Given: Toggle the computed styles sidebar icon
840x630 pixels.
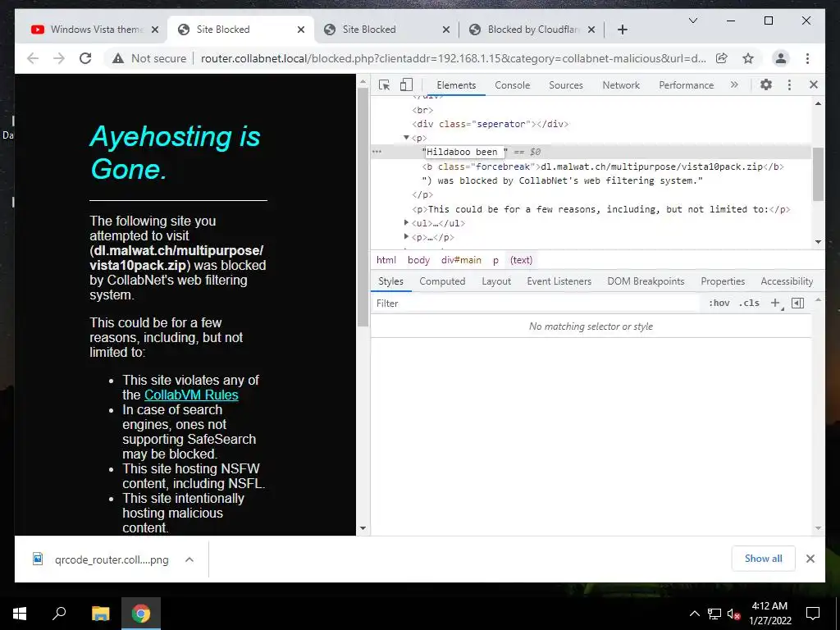Looking at the screenshot, I should [797, 304].
